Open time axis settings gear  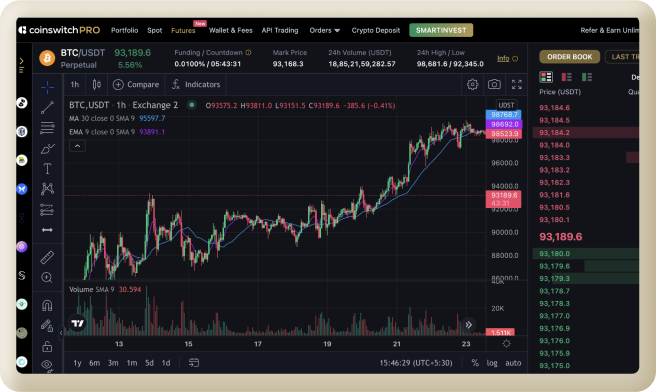(507, 343)
